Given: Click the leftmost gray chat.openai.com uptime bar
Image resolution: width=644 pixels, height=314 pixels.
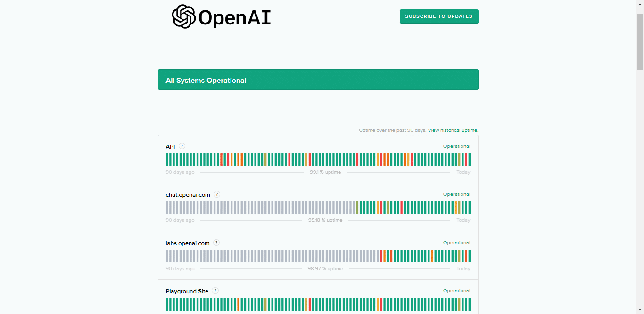Looking at the screenshot, I should click(x=167, y=208).
